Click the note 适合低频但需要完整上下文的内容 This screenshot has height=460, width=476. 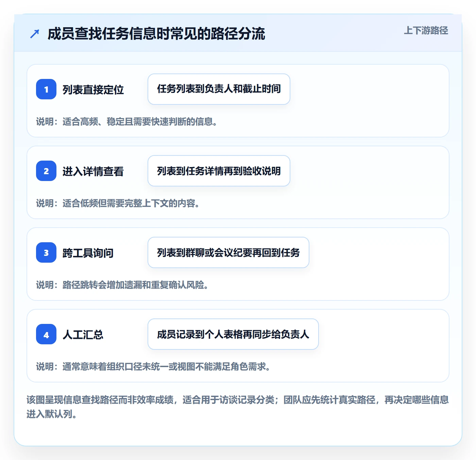tap(118, 203)
